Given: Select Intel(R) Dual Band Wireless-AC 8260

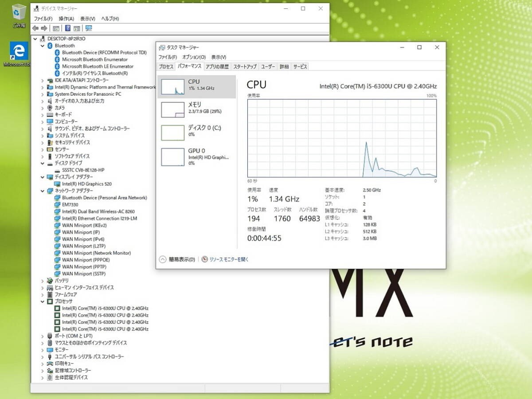Looking at the screenshot, I should [x=98, y=212].
